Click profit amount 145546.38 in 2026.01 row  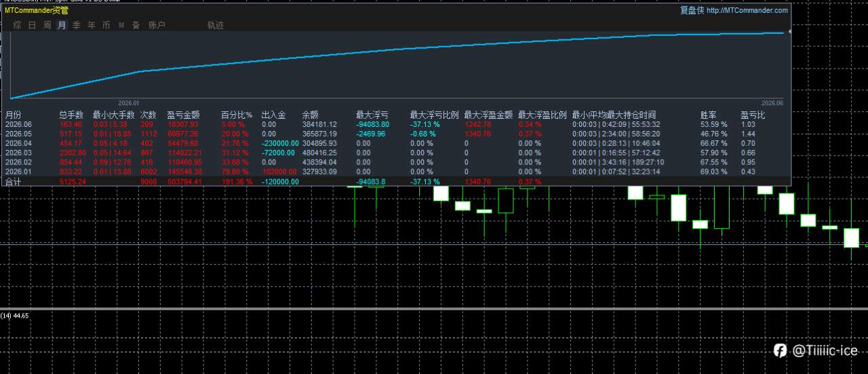tap(183, 172)
